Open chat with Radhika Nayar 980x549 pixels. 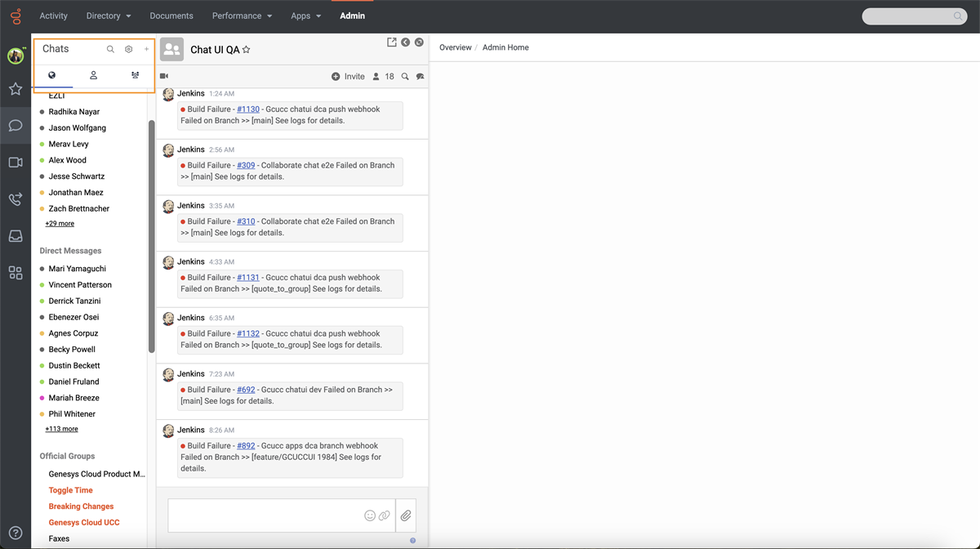click(73, 112)
